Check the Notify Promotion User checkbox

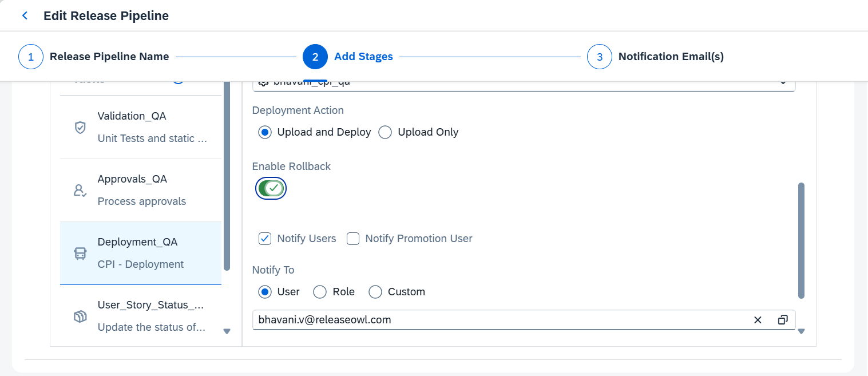click(x=353, y=239)
